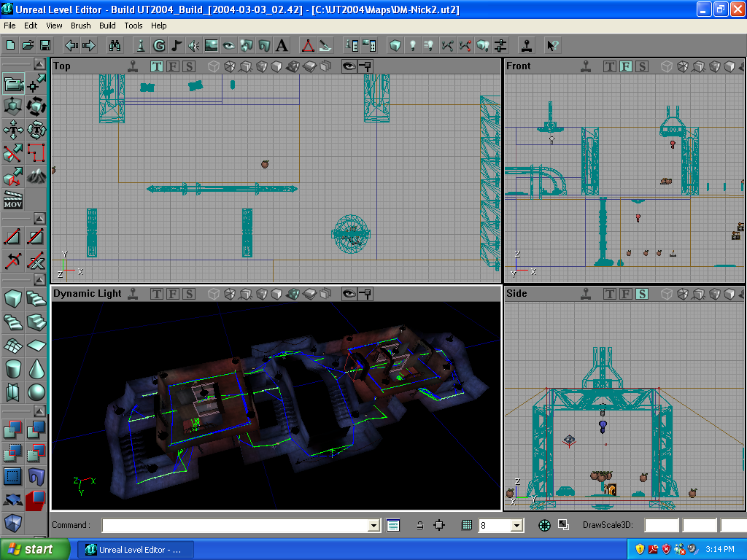747x560 pixels.
Task: Open a map with the folder icon
Action: pyautogui.click(x=28, y=46)
